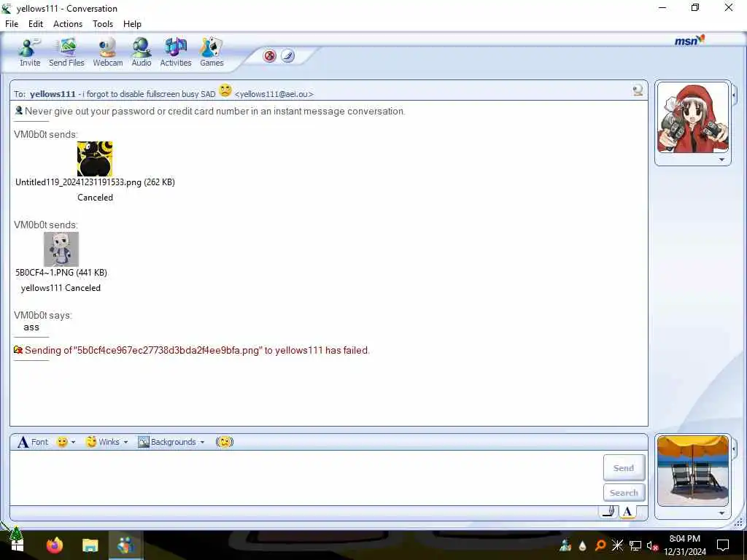Screen dimensions: 747x560
Task: Switch to the handwriting input tab
Action: [608, 512]
